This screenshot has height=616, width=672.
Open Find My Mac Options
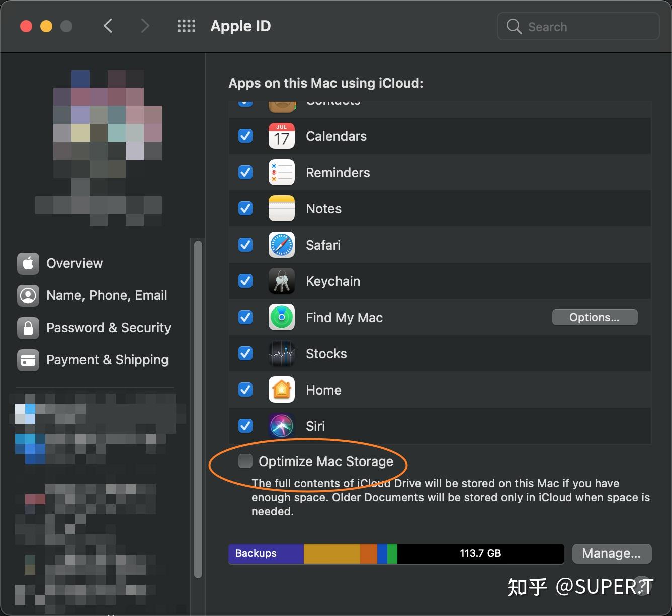(595, 317)
